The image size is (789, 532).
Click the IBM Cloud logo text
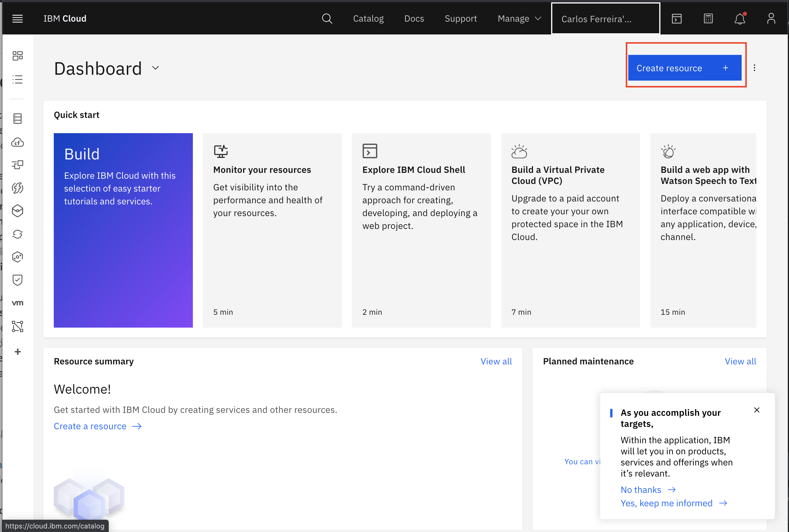click(x=65, y=19)
